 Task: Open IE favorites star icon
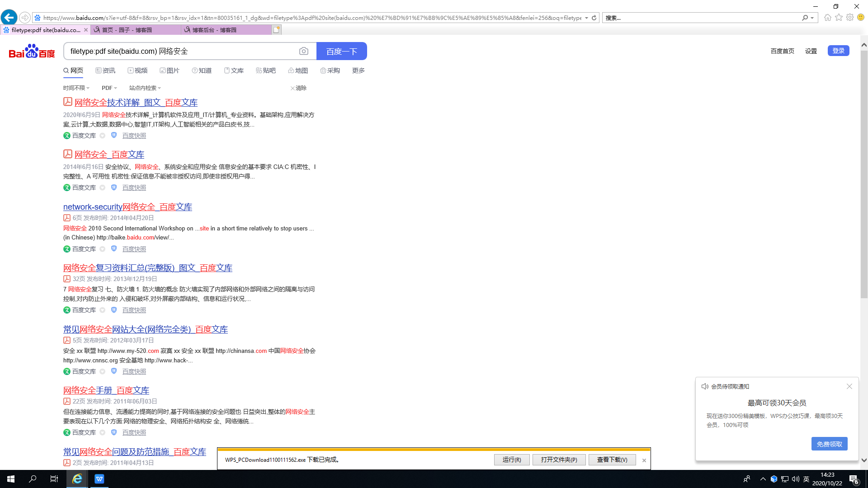click(839, 18)
